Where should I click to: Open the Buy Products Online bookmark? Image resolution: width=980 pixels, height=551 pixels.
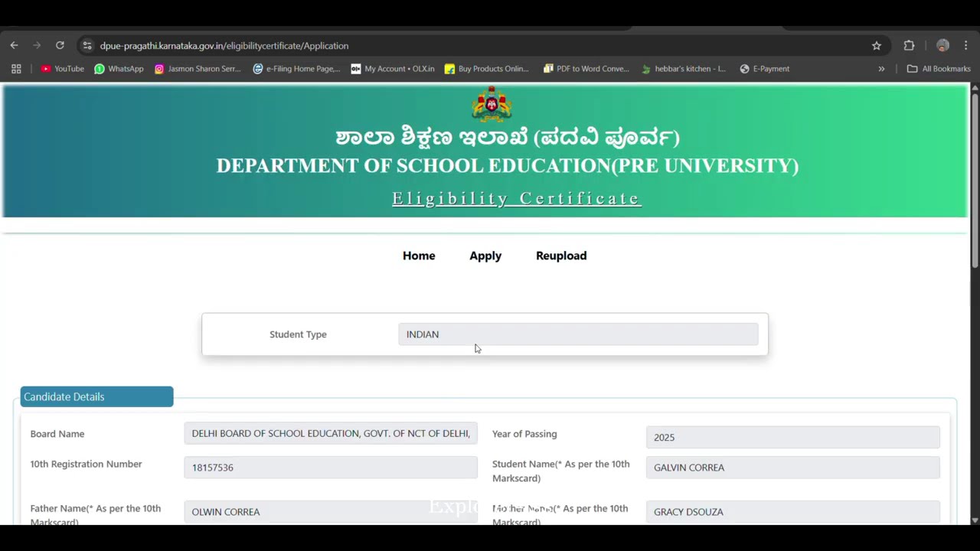tap(487, 69)
